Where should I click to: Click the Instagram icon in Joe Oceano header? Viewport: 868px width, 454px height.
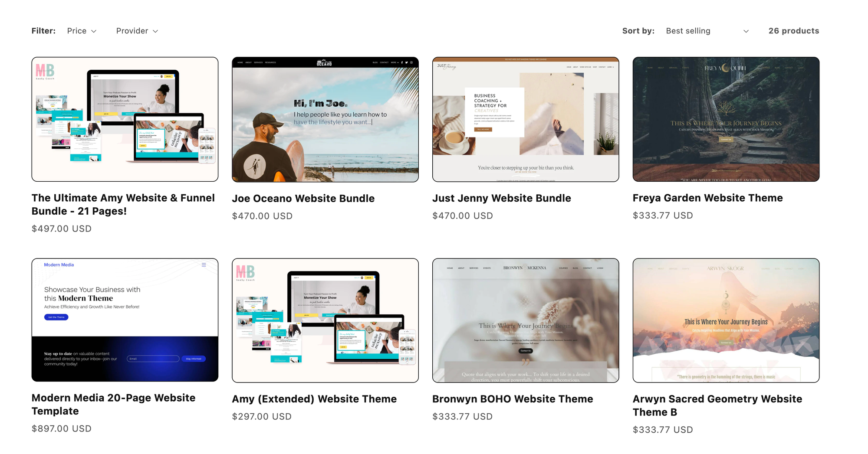411,62
